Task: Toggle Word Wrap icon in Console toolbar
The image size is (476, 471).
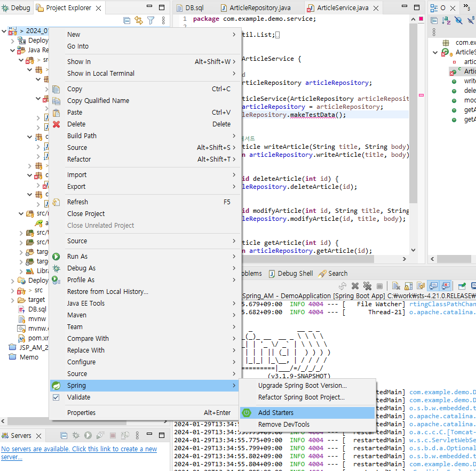Action: (421, 286)
